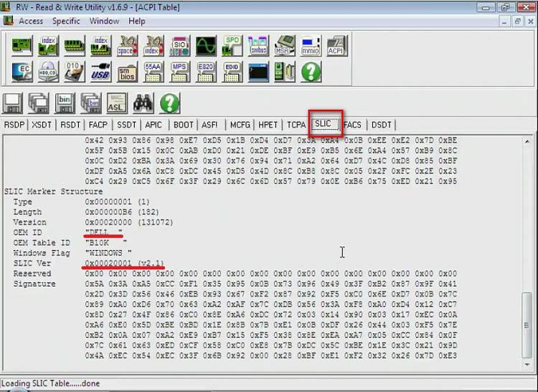
Task: Switch to the FACP tab
Action: [98, 125]
